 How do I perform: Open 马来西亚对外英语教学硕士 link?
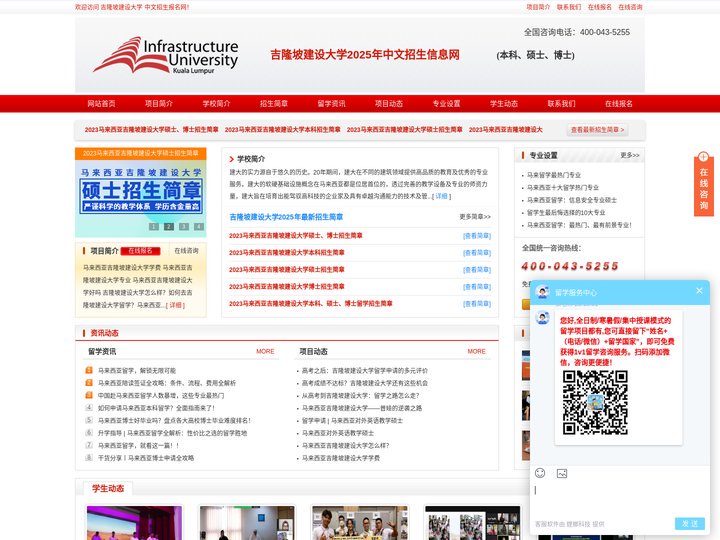coord(338,433)
